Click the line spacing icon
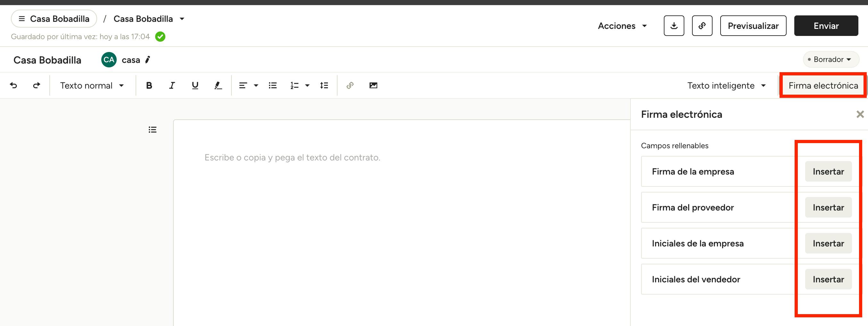 click(x=324, y=85)
